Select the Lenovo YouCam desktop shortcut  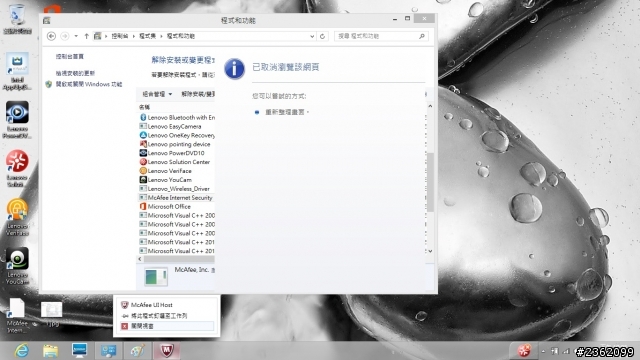[x=17, y=266]
